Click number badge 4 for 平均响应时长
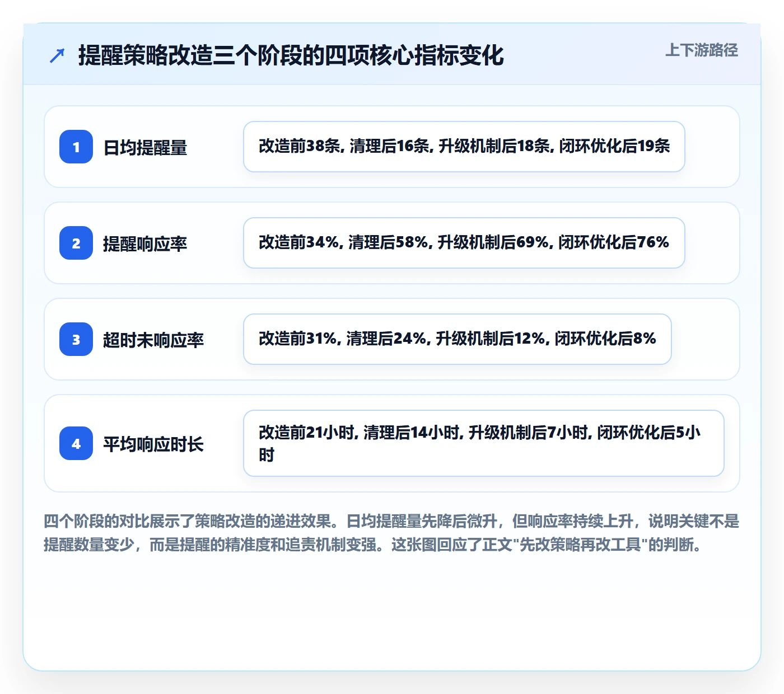Screen dimensions: 784x694 coord(76,443)
